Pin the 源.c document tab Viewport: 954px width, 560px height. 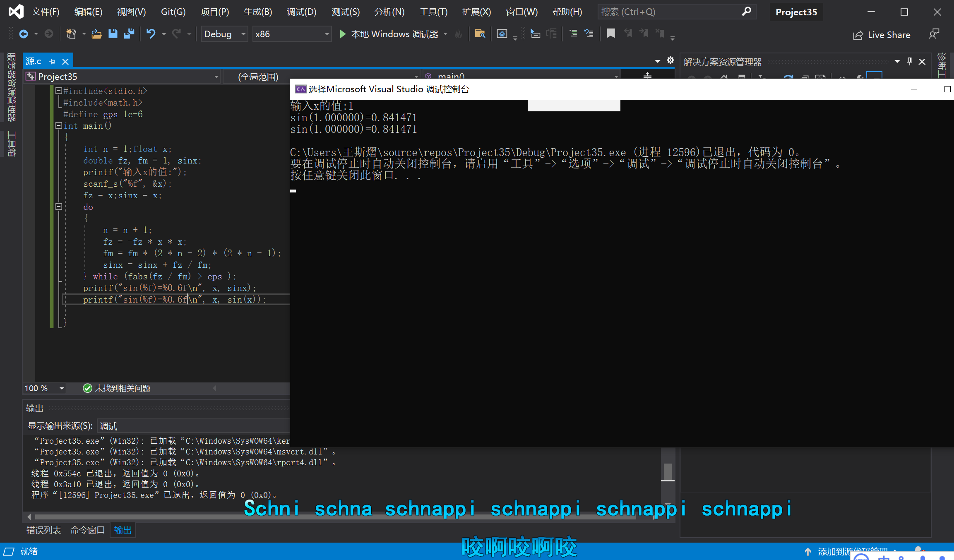[52, 62]
